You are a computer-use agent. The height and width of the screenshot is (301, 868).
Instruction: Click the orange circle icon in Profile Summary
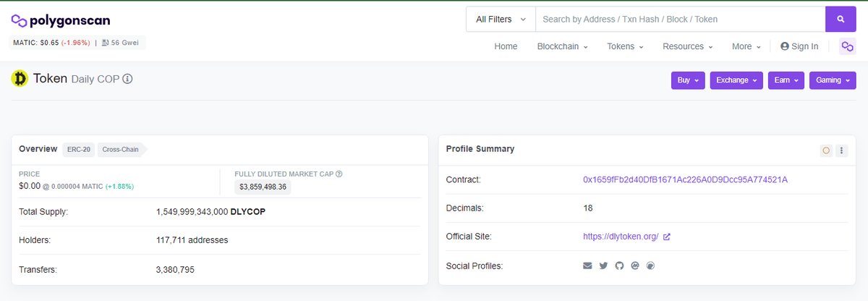pyautogui.click(x=826, y=150)
